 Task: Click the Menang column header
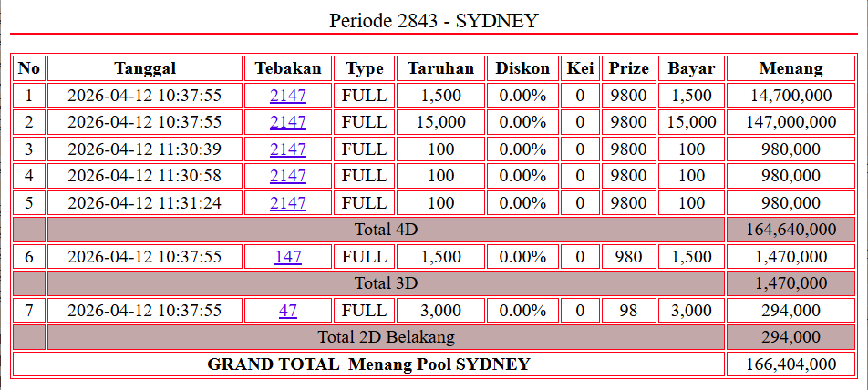pyautogui.click(x=790, y=68)
